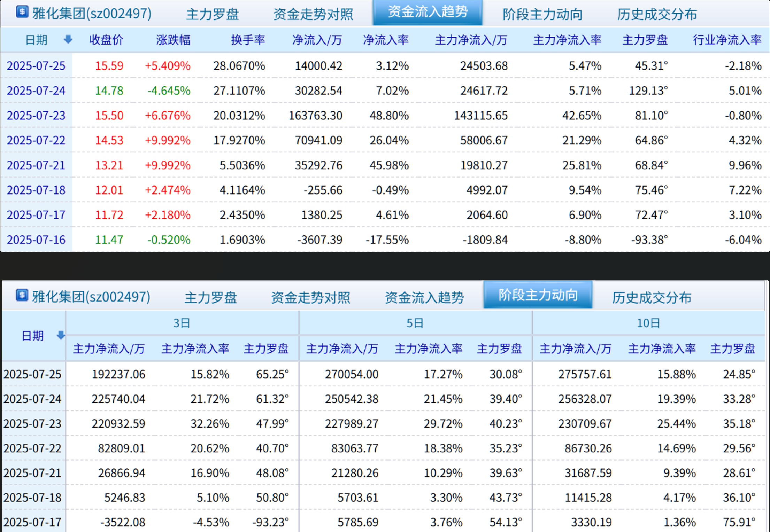
Task: Click 5日 group header in lower table
Action: pyautogui.click(x=415, y=323)
